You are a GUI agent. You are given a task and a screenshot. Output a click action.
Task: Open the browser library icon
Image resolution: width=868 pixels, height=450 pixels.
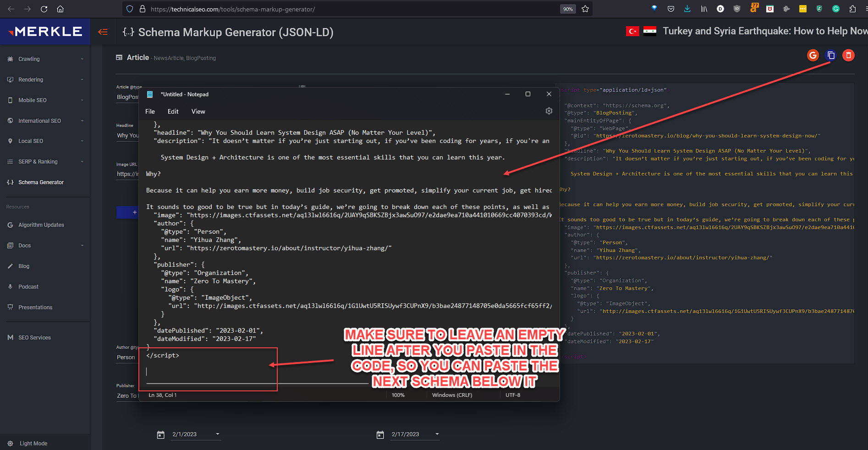pos(704,9)
